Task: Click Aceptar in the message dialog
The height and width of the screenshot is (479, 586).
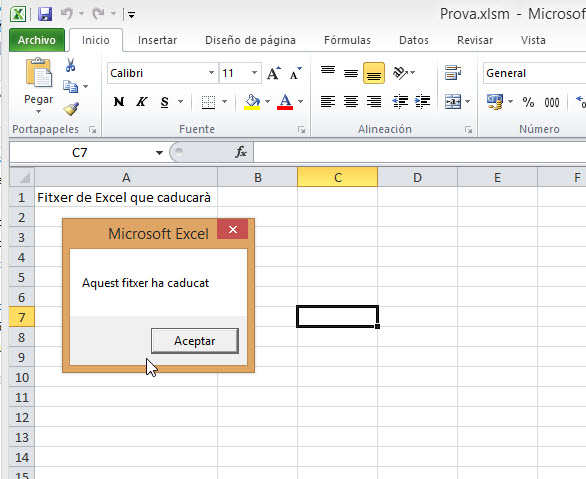Action: (195, 341)
